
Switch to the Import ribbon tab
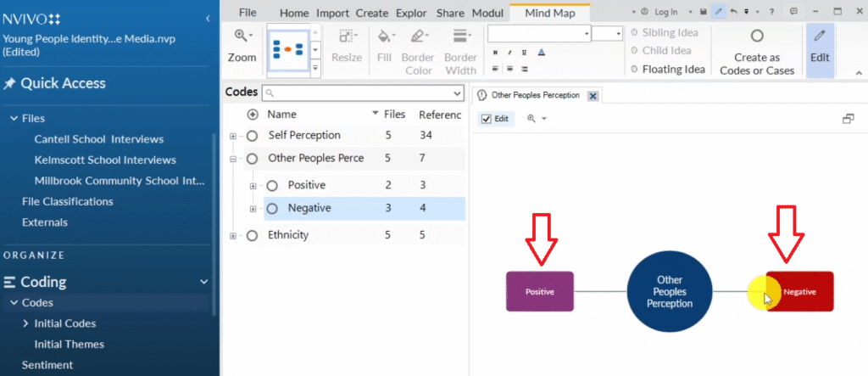click(332, 13)
